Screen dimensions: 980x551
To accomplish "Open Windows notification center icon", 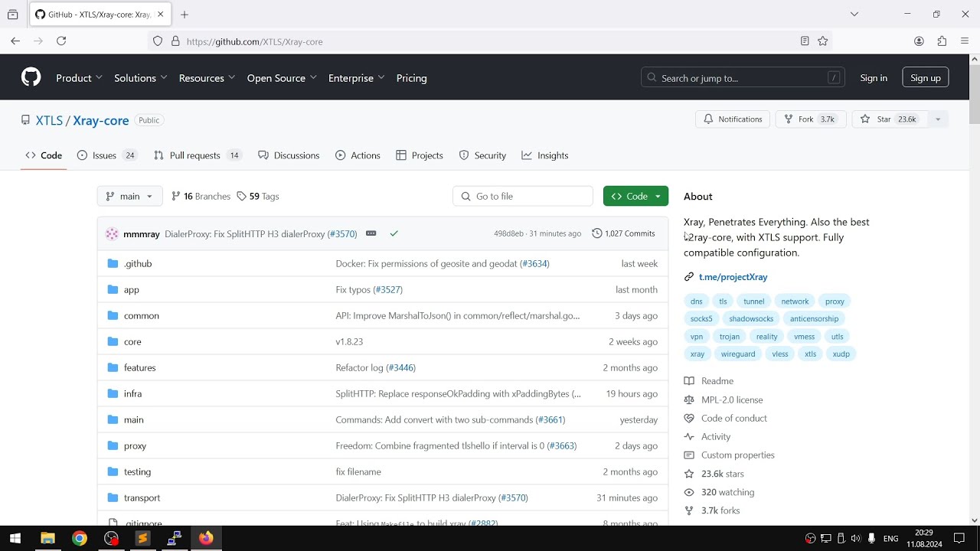I will click(959, 539).
